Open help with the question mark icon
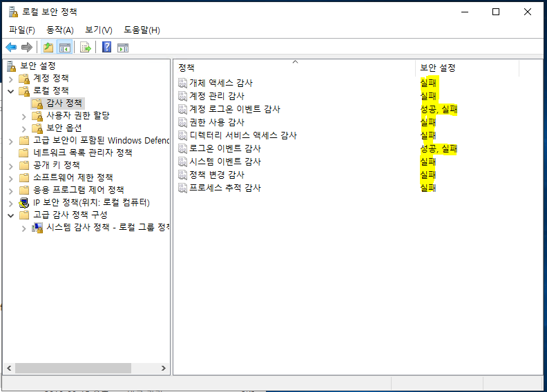The image size is (547, 392). click(107, 48)
